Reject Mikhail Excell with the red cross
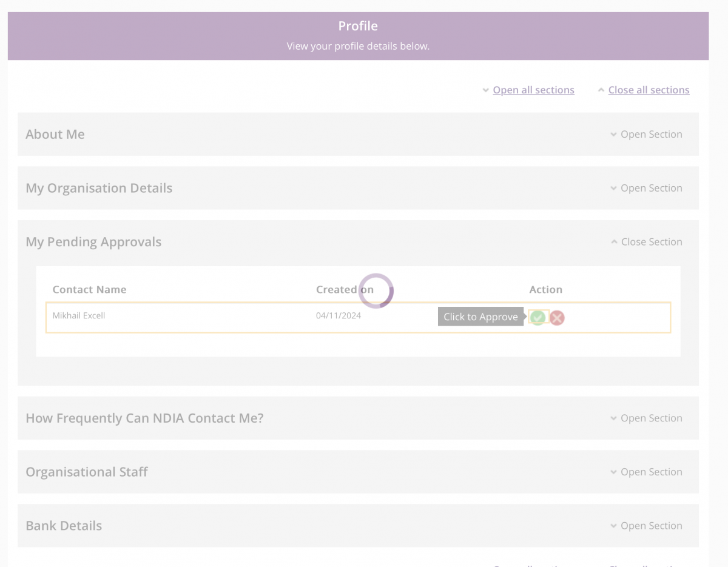Viewport: 728px width, 567px height. click(557, 318)
